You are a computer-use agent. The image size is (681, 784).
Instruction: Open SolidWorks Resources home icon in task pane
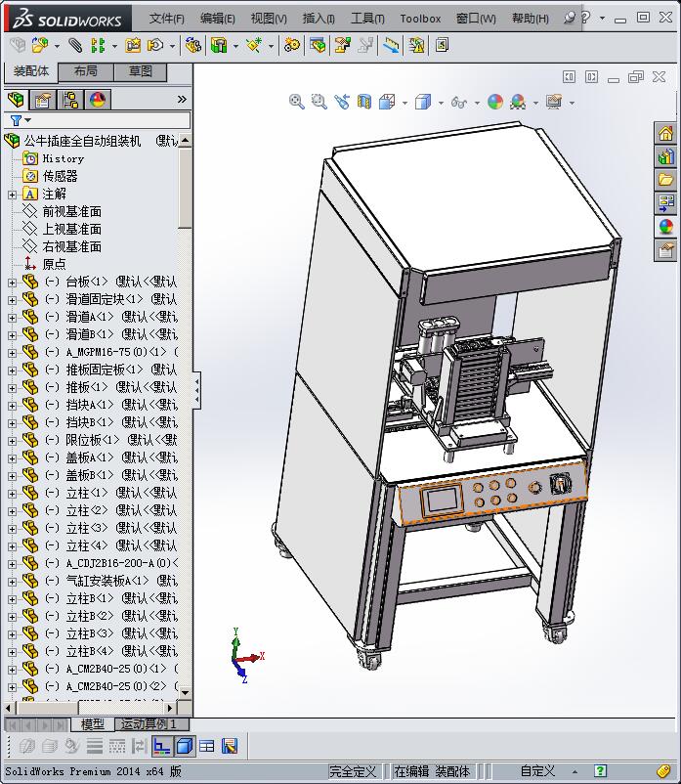665,134
